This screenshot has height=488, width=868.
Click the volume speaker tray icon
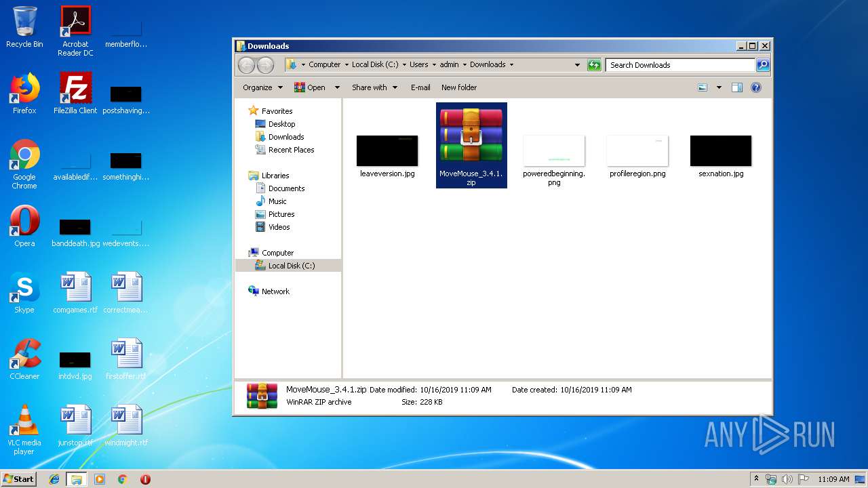pyautogui.click(x=787, y=479)
